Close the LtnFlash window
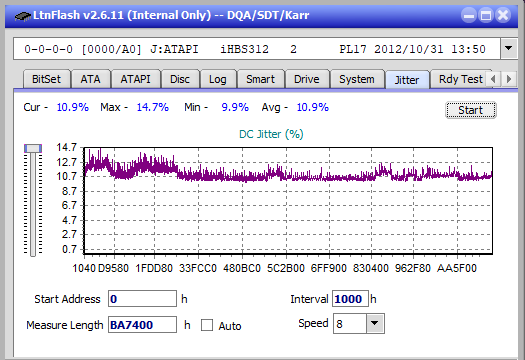The image size is (525, 360). (x=503, y=15)
